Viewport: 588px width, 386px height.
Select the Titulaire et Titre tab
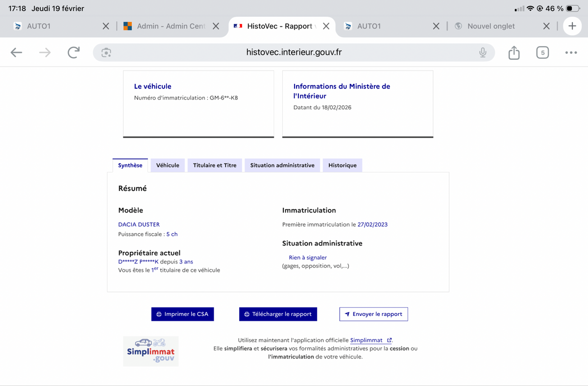215,166
